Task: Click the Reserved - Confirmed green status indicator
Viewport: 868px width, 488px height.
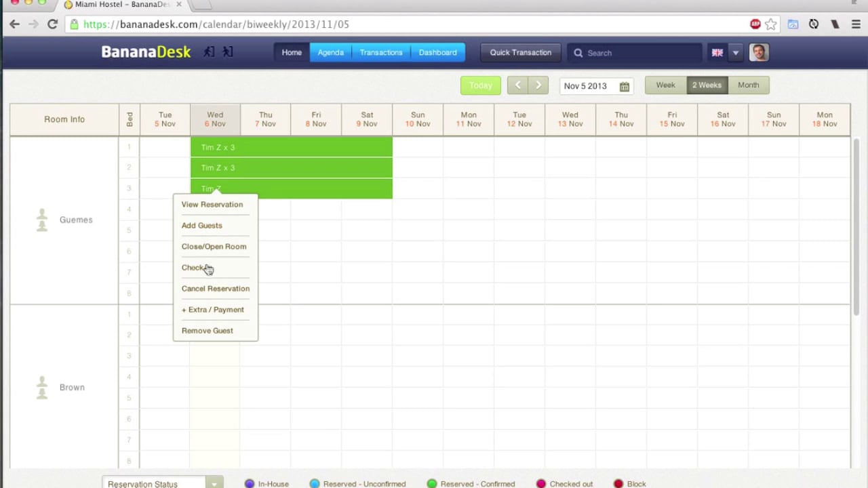Action: (432, 484)
